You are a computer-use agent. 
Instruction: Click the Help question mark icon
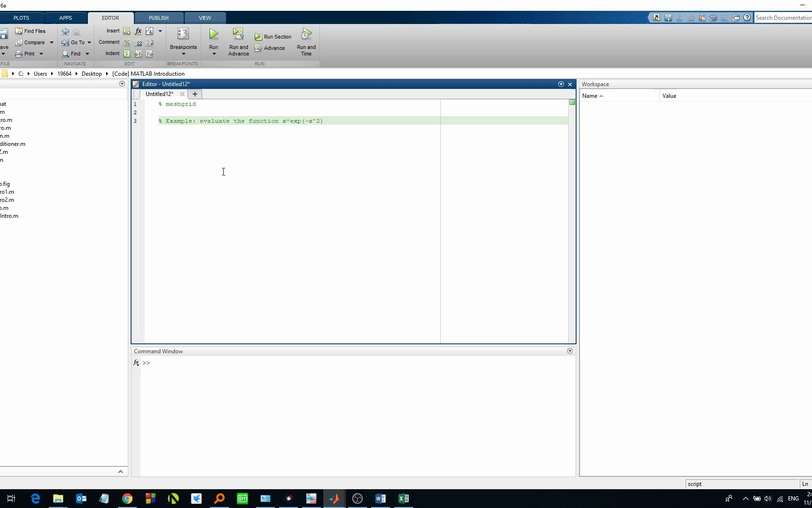[747, 18]
